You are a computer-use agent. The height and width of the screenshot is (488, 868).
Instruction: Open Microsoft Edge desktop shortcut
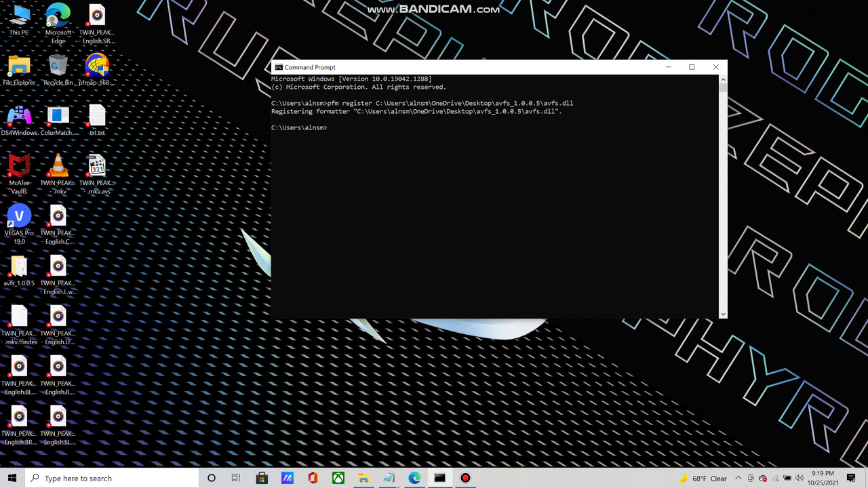pos(58,23)
